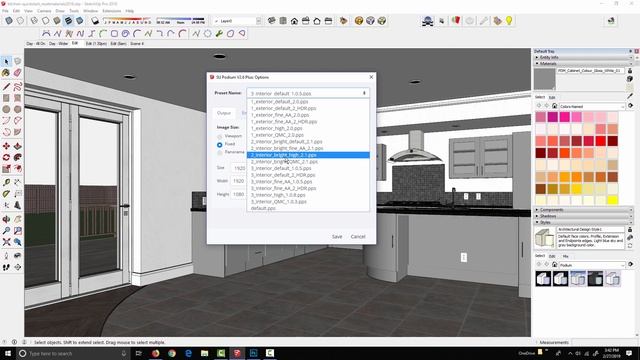Open File Explorer from the taskbar

204,353
